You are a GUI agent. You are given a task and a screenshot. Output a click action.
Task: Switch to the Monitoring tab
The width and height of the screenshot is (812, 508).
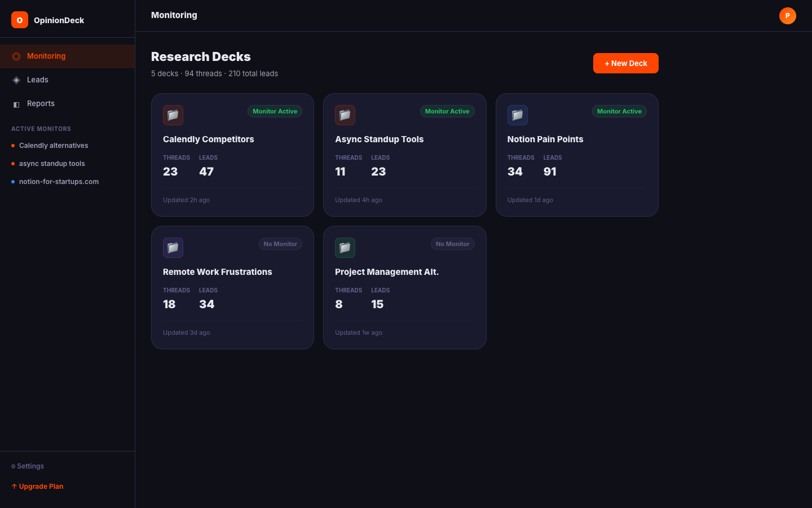46,56
